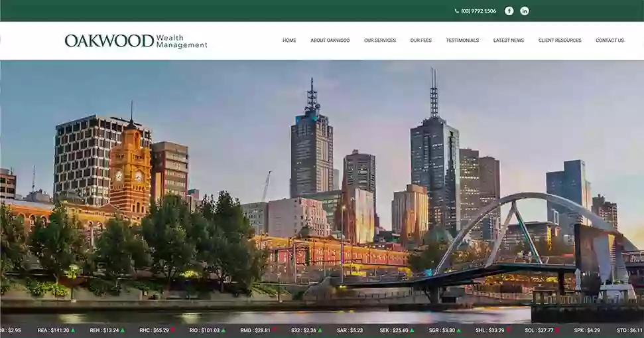
Task: Click the phone handset icon
Action: 456,11
